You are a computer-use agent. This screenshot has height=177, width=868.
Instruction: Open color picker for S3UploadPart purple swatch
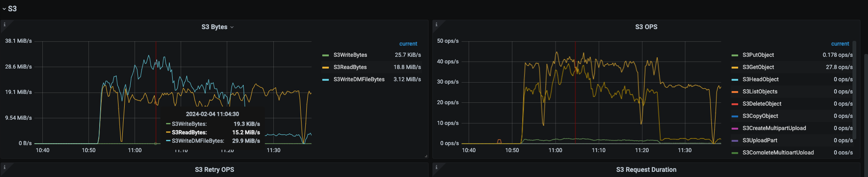click(x=735, y=141)
